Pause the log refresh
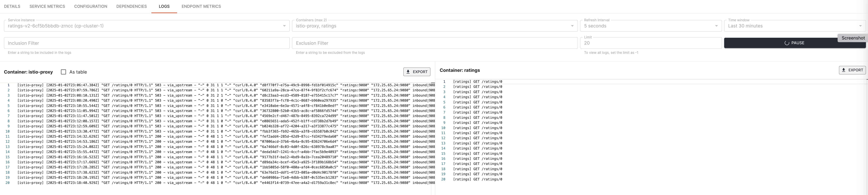 click(795, 43)
